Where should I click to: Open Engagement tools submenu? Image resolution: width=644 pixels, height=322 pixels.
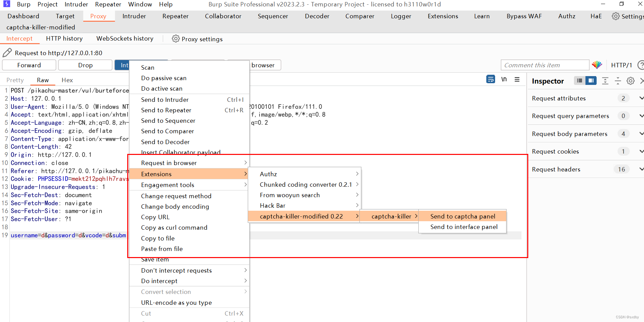pos(189,185)
